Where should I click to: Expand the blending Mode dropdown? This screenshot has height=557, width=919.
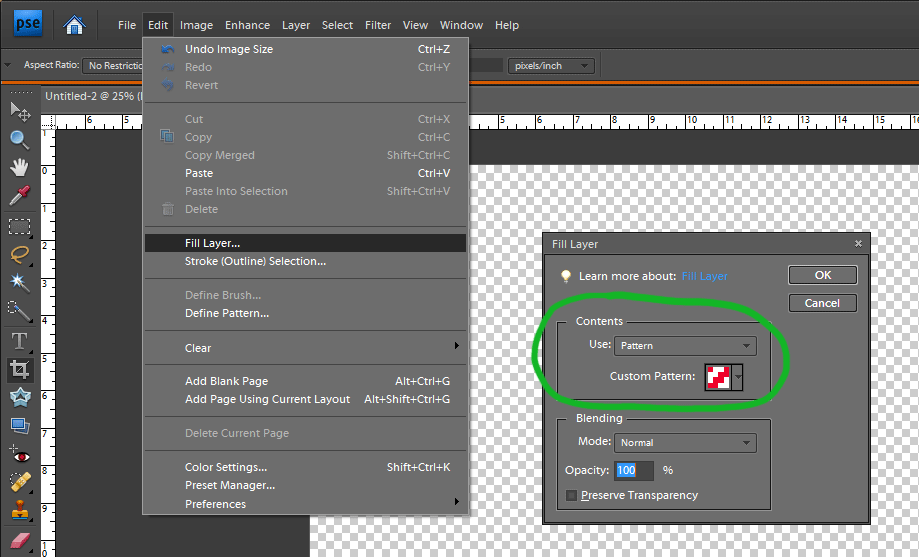click(685, 443)
